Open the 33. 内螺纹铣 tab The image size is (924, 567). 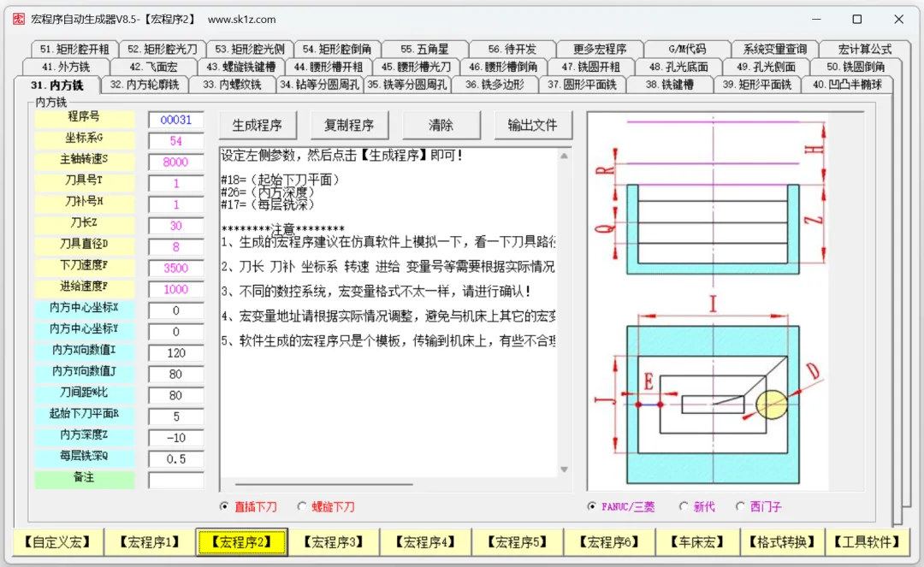pyautogui.click(x=232, y=85)
